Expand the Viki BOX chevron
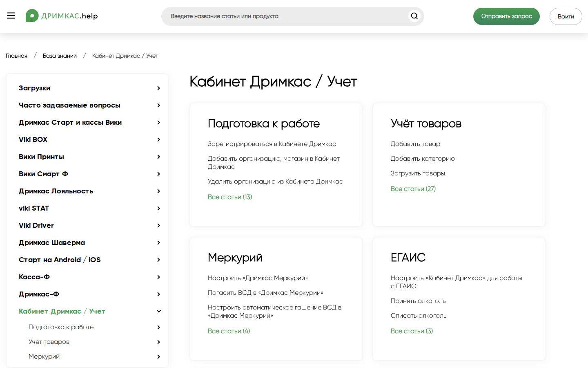This screenshot has width=588, height=368. (x=158, y=139)
